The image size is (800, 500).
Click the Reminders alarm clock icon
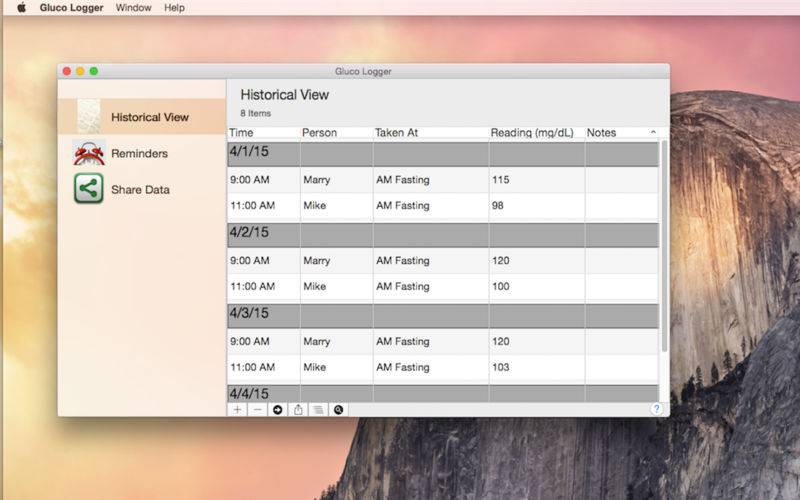tap(89, 153)
